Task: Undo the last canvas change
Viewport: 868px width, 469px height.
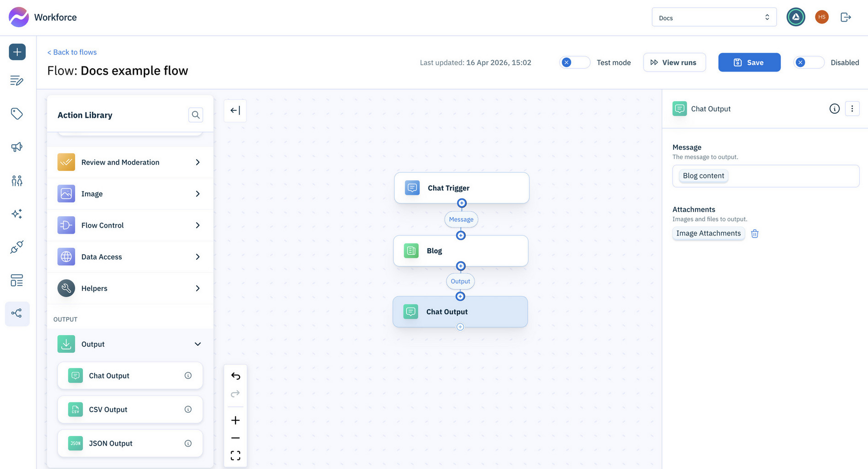Action: click(x=235, y=376)
